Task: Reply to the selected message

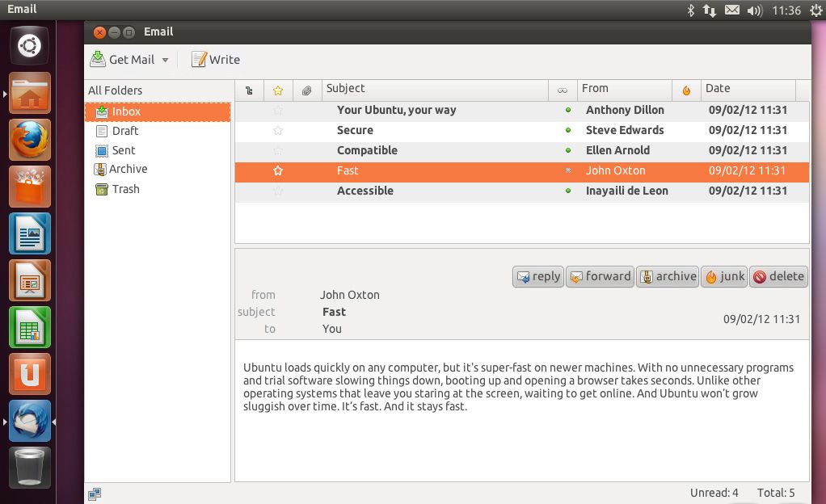Action: [538, 276]
